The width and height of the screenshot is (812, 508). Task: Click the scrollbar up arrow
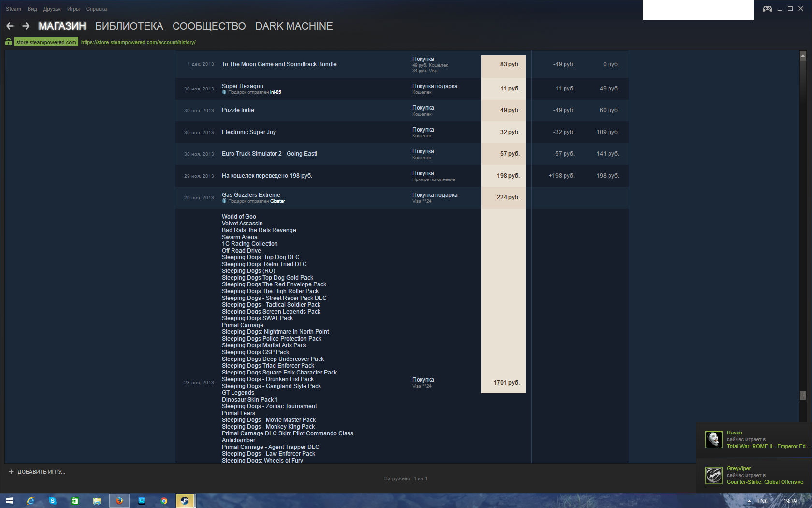click(x=803, y=56)
